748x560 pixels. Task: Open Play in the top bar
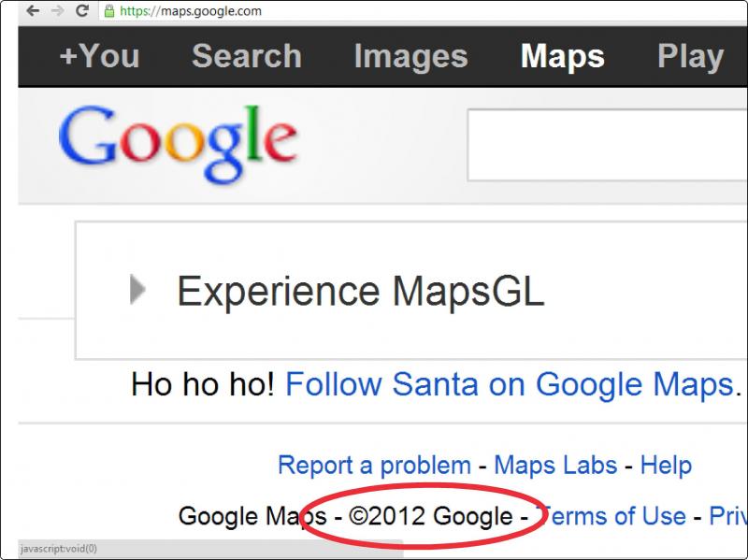(690, 57)
